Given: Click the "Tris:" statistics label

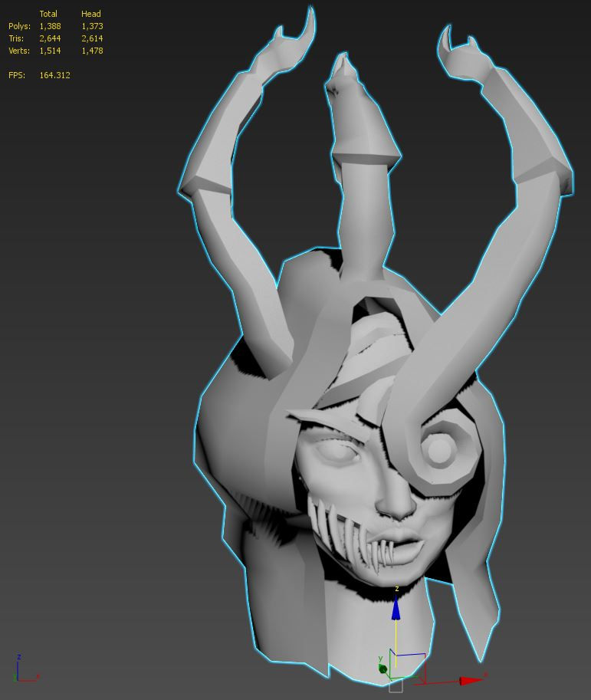Looking at the screenshot, I should (x=16, y=38).
